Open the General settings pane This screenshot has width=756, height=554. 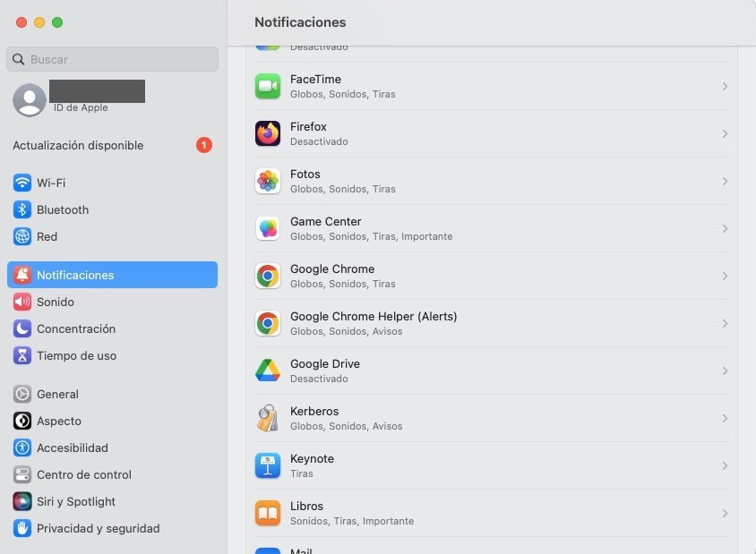click(112, 394)
